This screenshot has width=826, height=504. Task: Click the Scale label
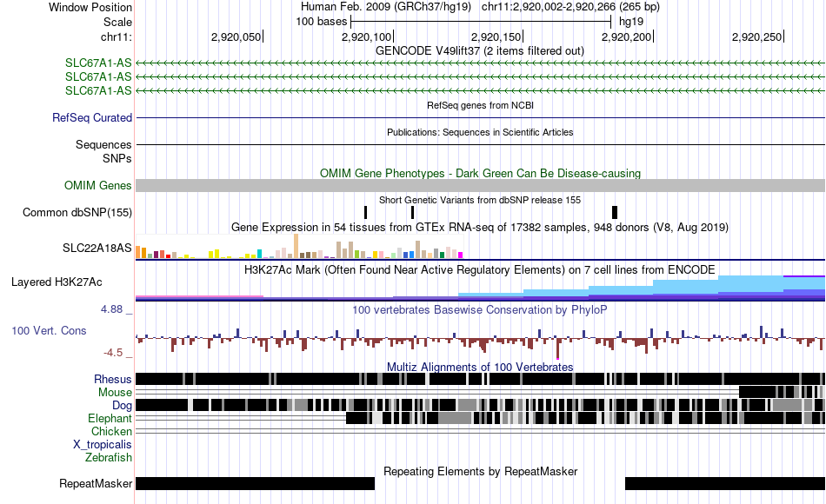[x=118, y=22]
